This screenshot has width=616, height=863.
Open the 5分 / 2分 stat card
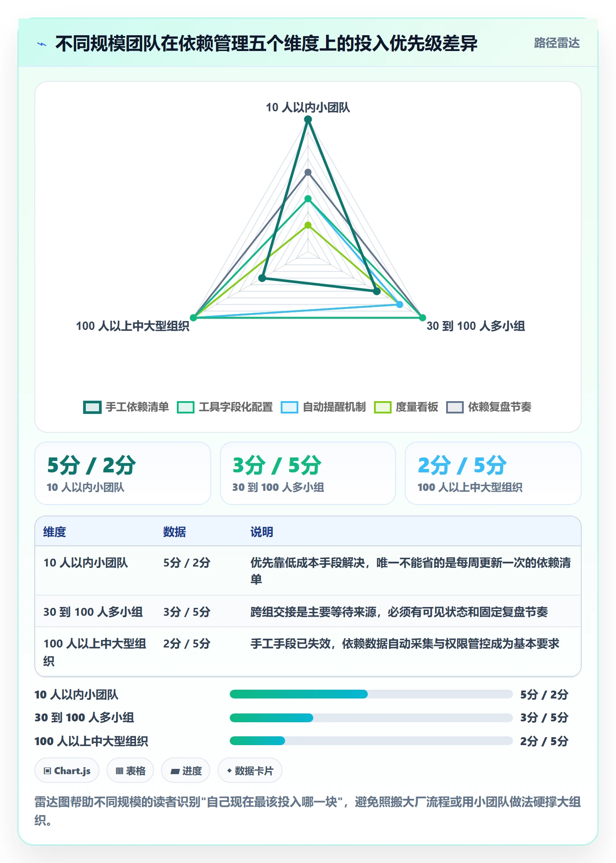[123, 473]
